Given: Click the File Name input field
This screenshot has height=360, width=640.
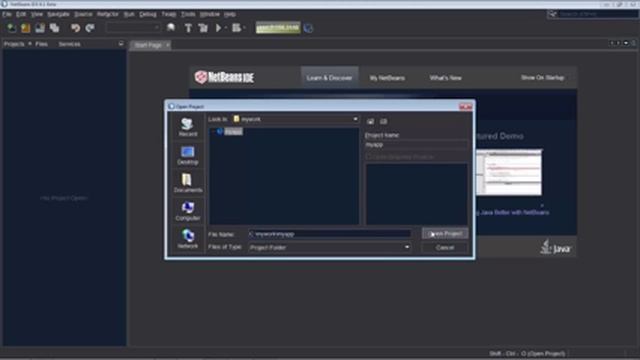Looking at the screenshot, I should [329, 234].
